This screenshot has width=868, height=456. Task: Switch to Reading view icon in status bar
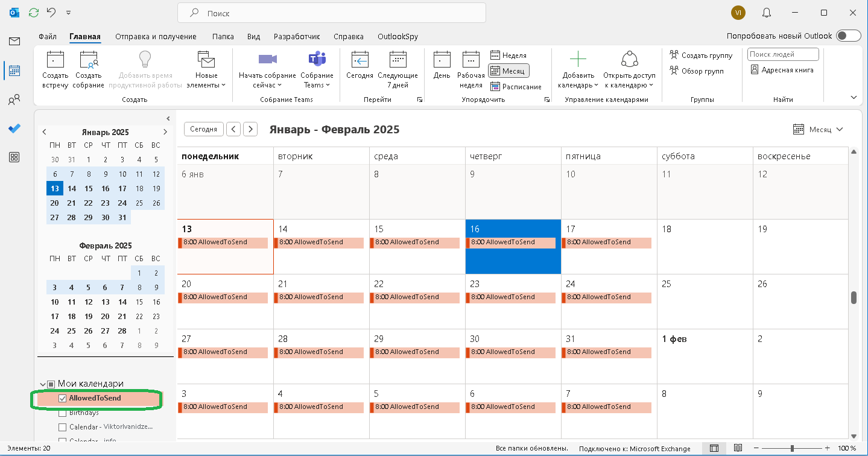coord(738,448)
